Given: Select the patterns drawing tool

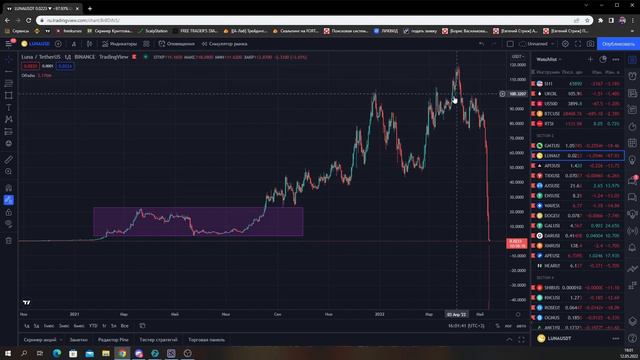Looking at the screenshot, I should pyautogui.click(x=9, y=119).
